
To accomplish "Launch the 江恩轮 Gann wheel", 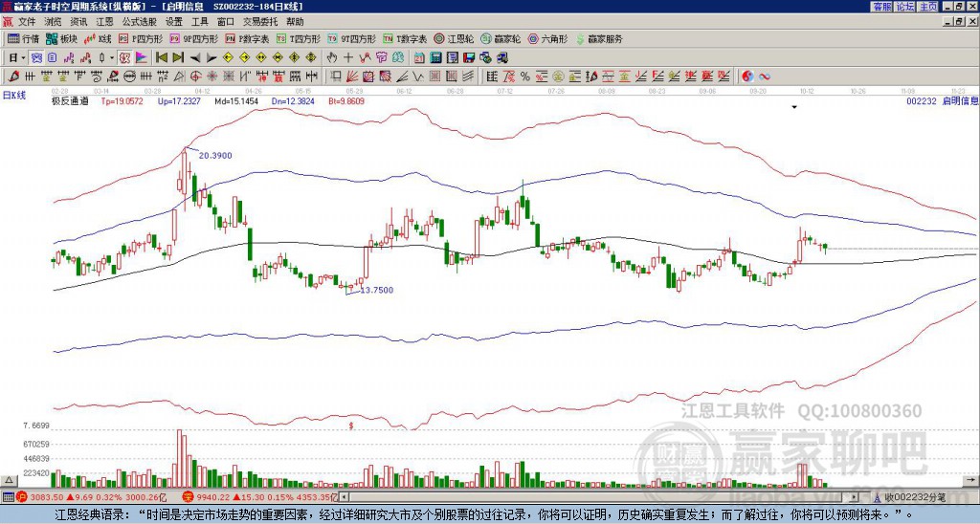I will 453,38.
